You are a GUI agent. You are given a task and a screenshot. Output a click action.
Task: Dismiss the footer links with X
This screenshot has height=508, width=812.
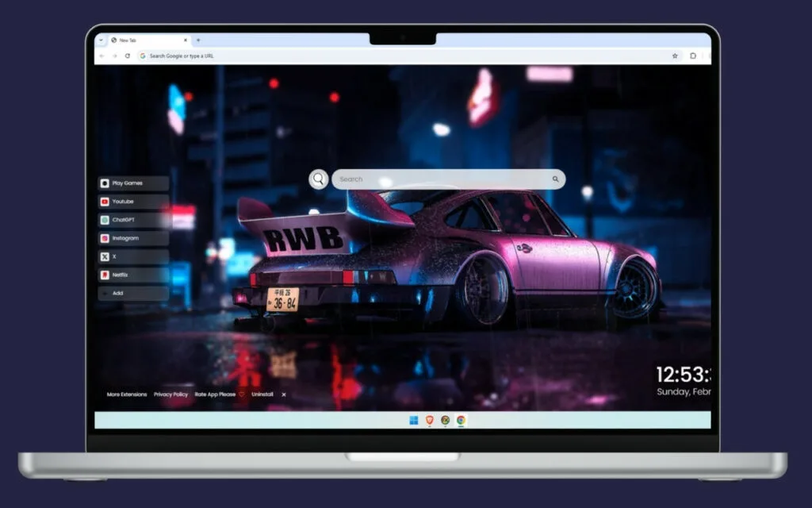(x=284, y=395)
